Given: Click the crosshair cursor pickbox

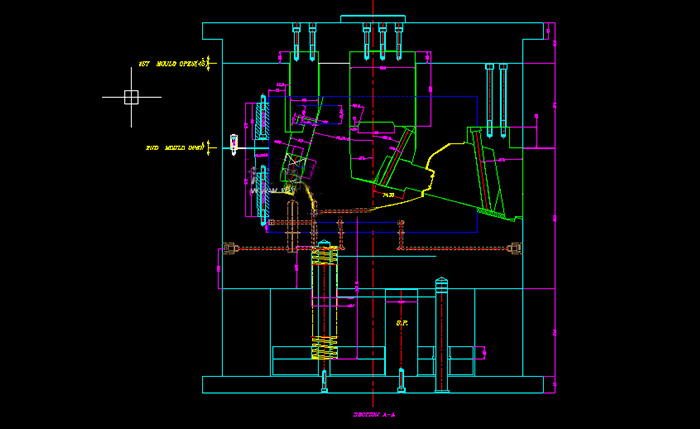Looking at the screenshot, I should (131, 97).
